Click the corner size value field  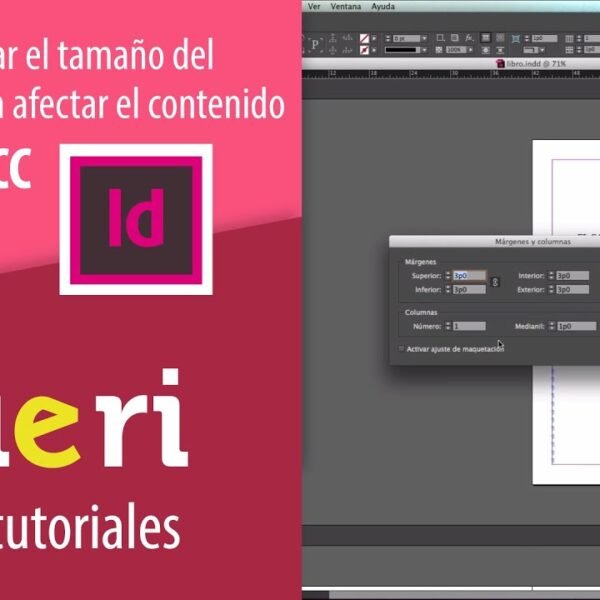pyautogui.click(x=545, y=38)
